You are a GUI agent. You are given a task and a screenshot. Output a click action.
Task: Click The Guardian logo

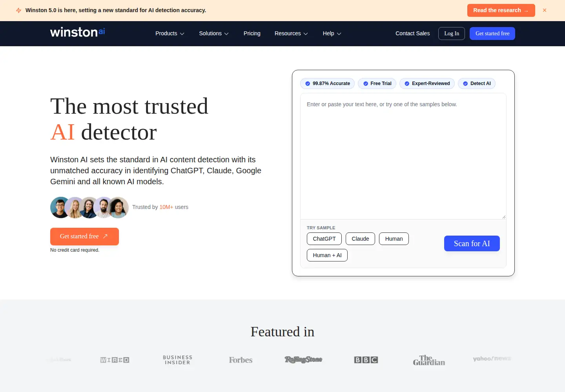[x=429, y=360]
